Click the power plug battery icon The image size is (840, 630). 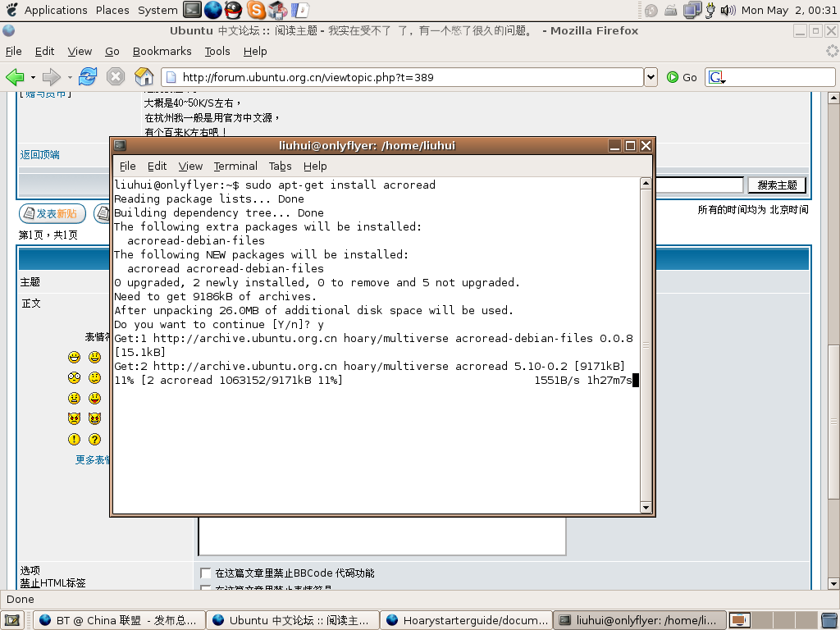pos(710,10)
